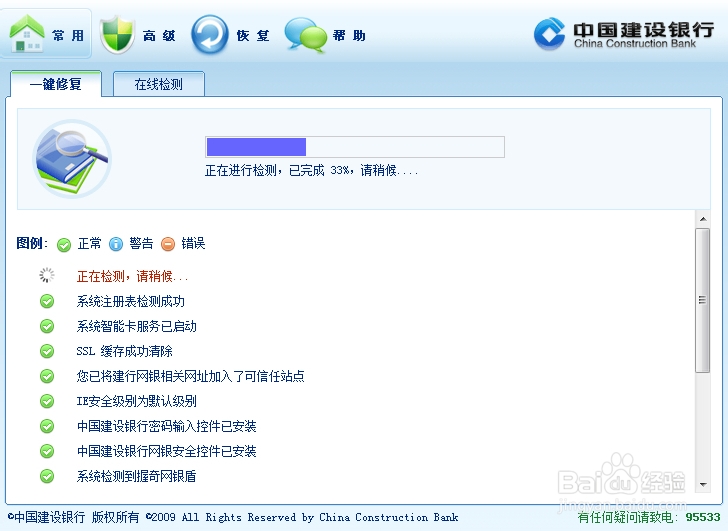Select the 恢复 menu label
The width and height of the screenshot is (728, 531).
(x=253, y=35)
